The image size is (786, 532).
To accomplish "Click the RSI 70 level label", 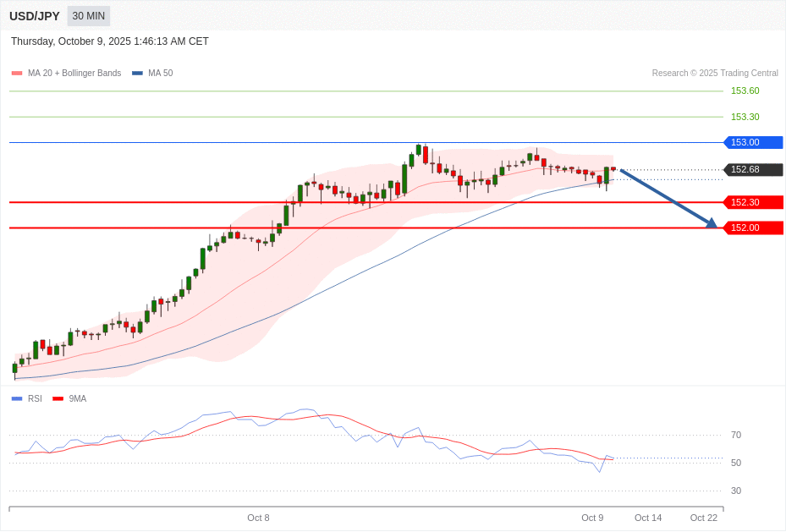I will point(735,435).
